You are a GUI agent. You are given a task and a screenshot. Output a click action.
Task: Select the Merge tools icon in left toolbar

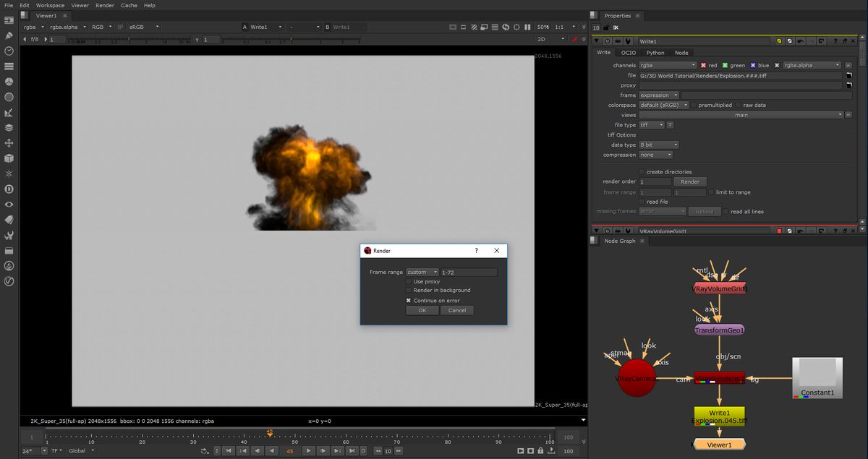9,128
